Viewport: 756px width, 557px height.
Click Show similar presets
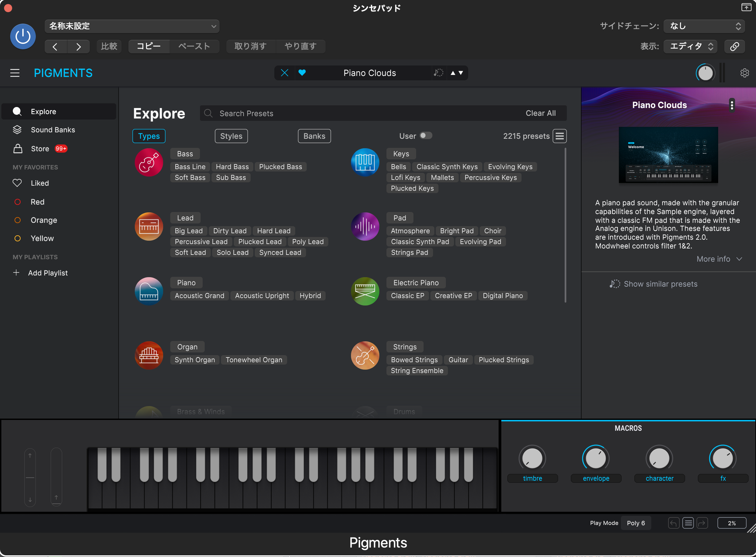point(653,284)
